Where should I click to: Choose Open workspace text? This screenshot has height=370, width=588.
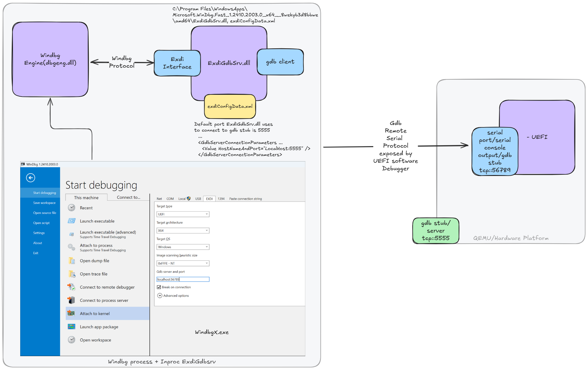95,340
